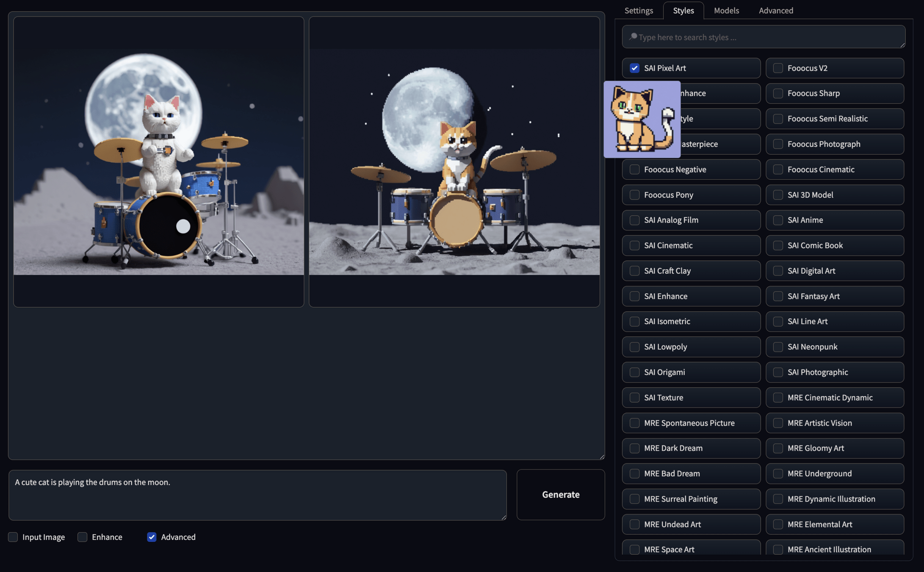Image resolution: width=924 pixels, height=572 pixels.
Task: Tick the Enhance checkbox
Action: pos(83,537)
